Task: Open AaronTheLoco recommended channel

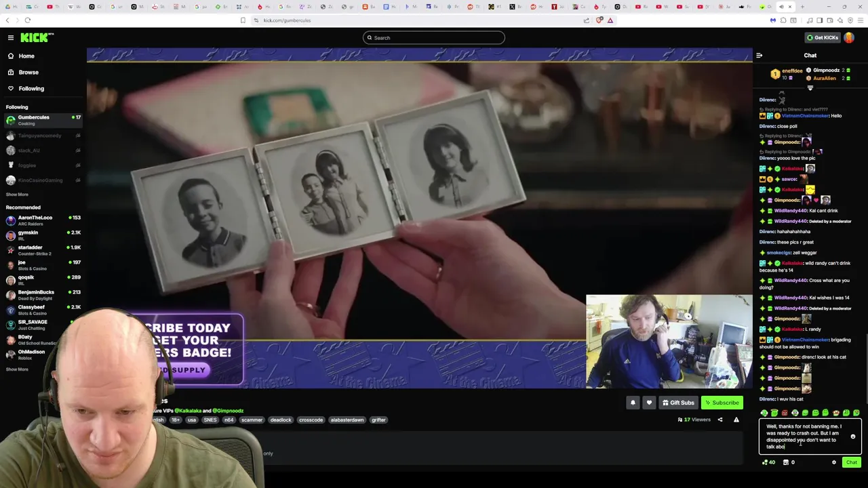Action: point(43,220)
